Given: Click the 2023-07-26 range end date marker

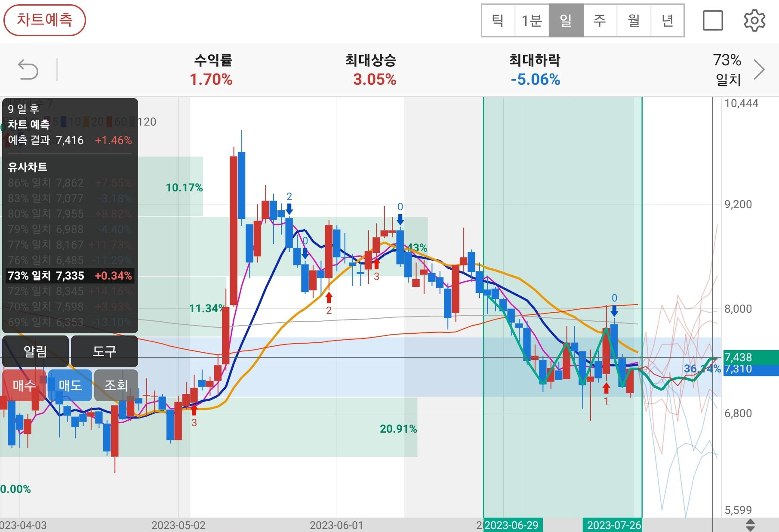Looking at the screenshot, I should click(x=613, y=525).
